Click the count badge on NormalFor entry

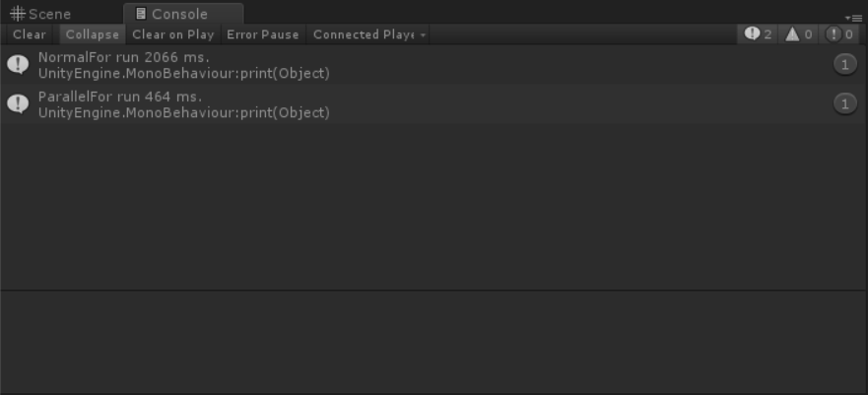844,65
